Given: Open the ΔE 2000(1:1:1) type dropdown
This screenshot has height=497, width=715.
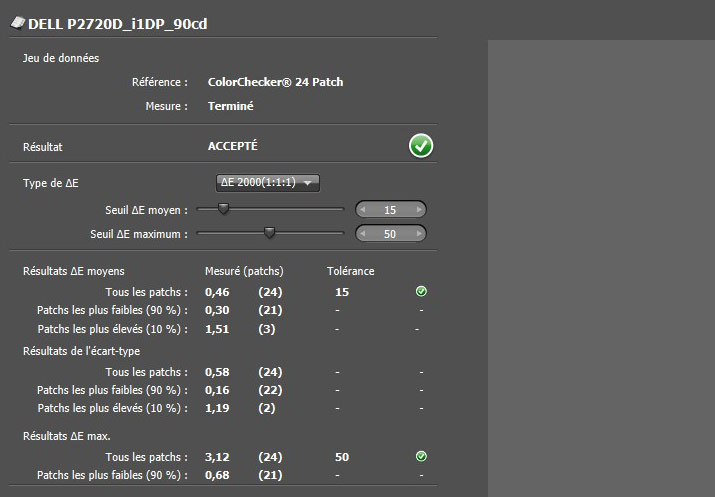Looking at the screenshot, I should 268,183.
